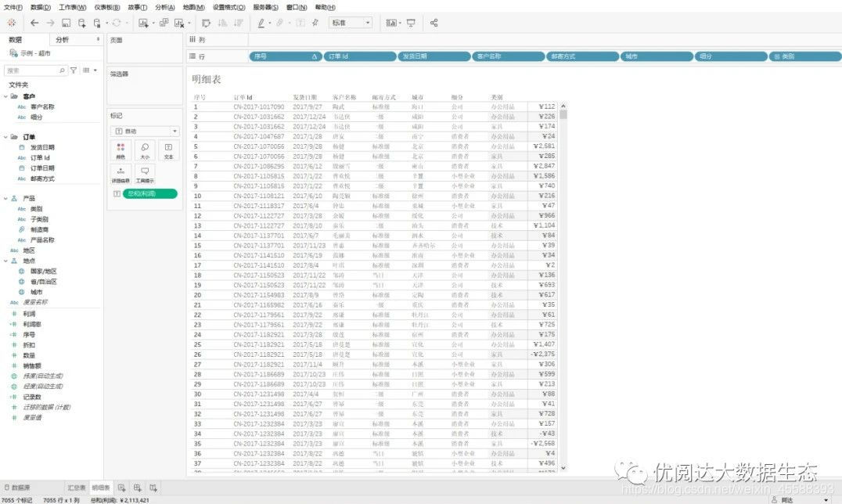This screenshot has height=504, width=842.
Task: Click 文本 text button on marks card
Action: click(x=168, y=151)
